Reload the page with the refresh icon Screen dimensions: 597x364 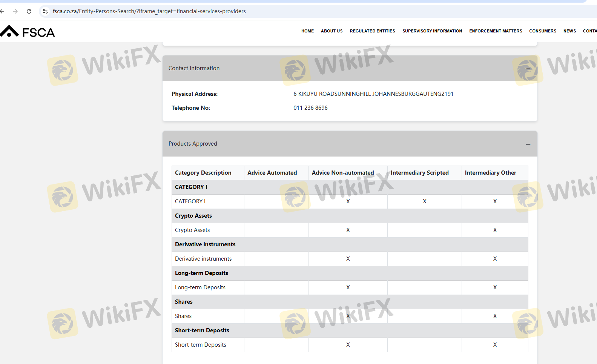(29, 11)
